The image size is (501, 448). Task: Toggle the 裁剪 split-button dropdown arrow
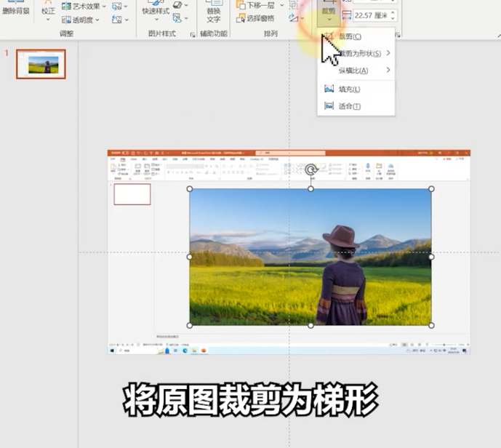click(329, 20)
